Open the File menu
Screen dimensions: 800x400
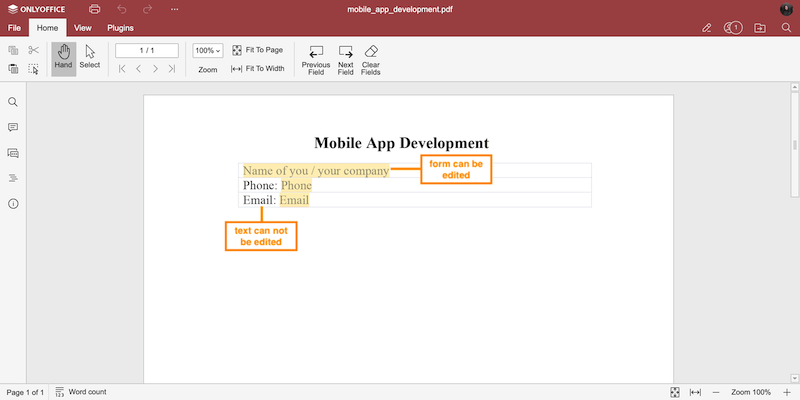14,28
